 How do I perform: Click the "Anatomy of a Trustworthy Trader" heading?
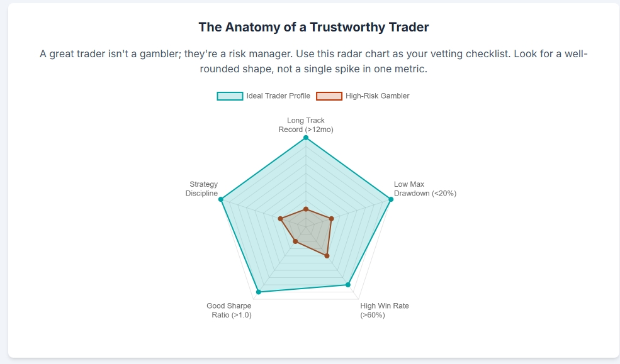(x=313, y=27)
